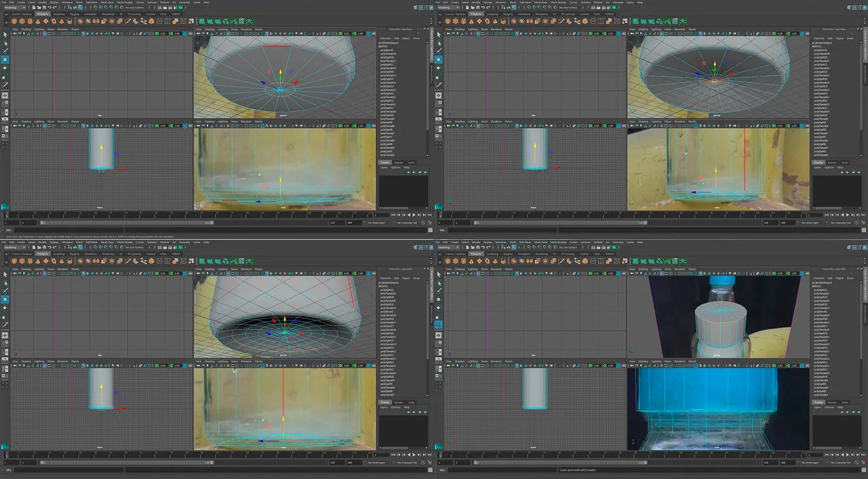
Task: Select the polygon sphere shelf icon, top-left Maya window
Action: [14, 21]
